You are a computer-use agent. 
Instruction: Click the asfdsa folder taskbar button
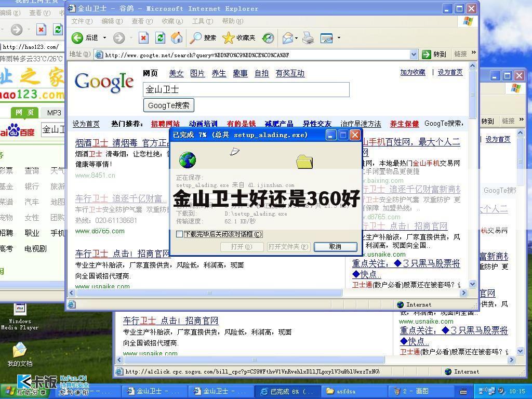pos(355,392)
